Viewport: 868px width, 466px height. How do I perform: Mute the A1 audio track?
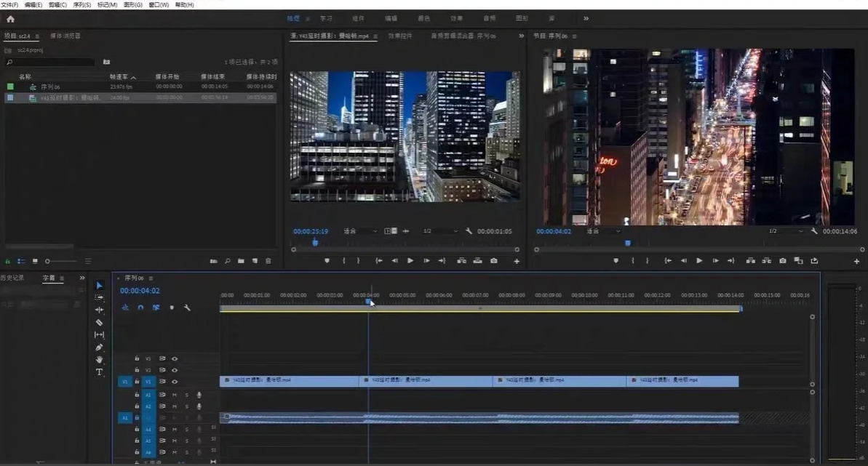tap(175, 395)
